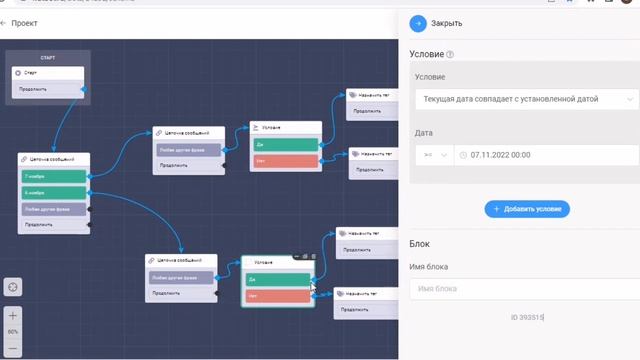Click the link icon of chain block containing 7 ноября
Image resolution: width=640 pixels, height=360 pixels.
coord(24,159)
